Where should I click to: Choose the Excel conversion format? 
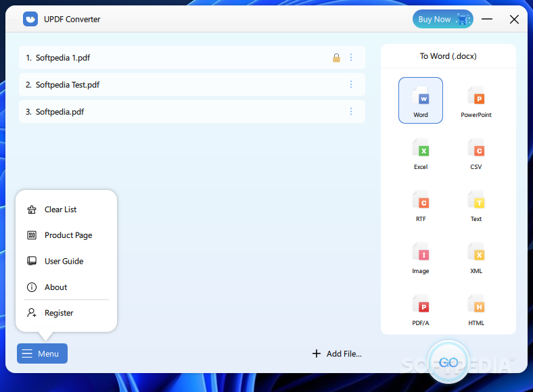click(x=421, y=153)
